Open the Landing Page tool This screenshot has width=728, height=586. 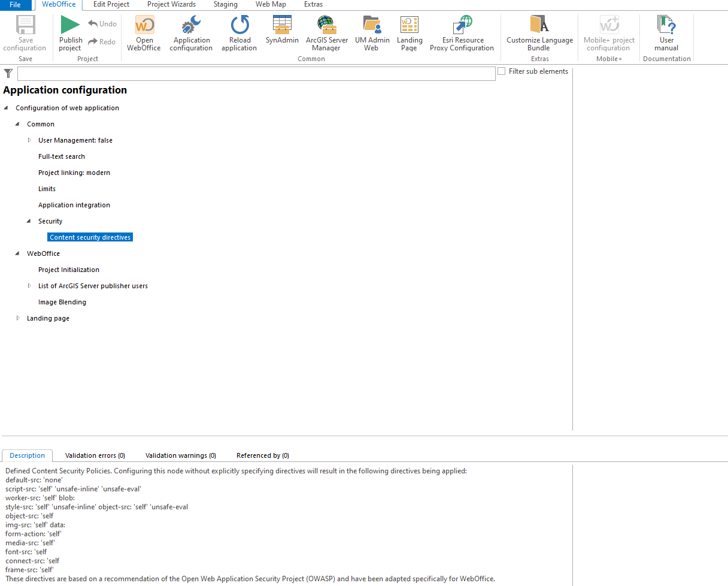pos(409,33)
